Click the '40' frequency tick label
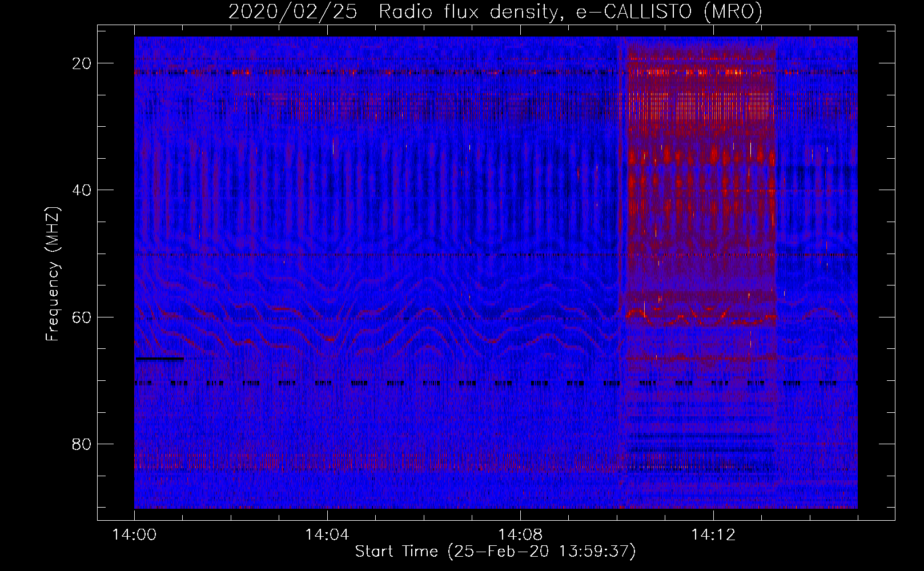Viewport: 924px width, 571px height. pos(82,190)
